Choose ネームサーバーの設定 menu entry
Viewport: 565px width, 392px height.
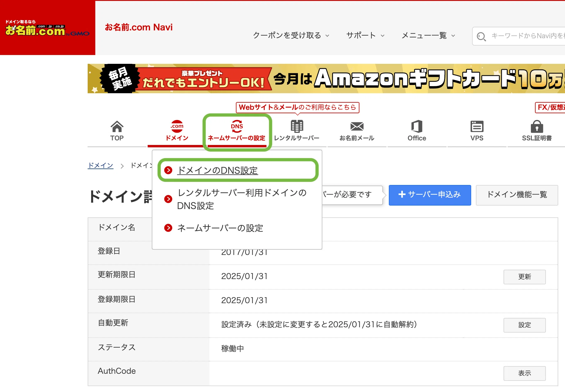coord(220,228)
